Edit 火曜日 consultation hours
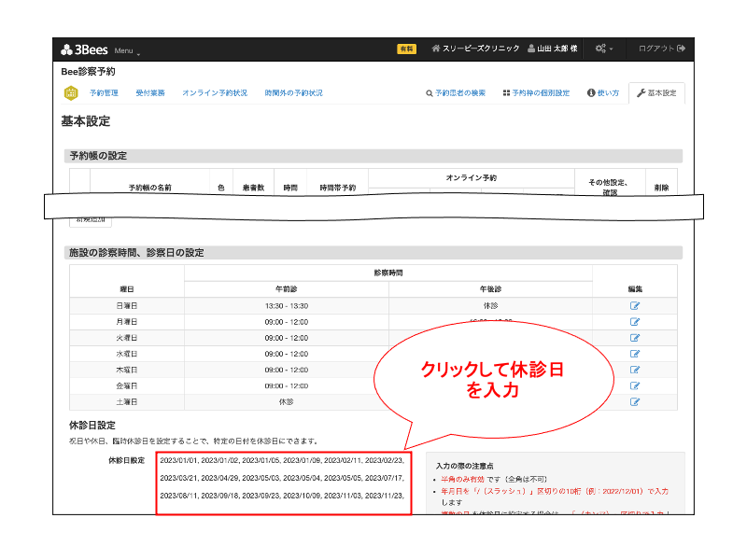747x560 pixels. tap(635, 338)
